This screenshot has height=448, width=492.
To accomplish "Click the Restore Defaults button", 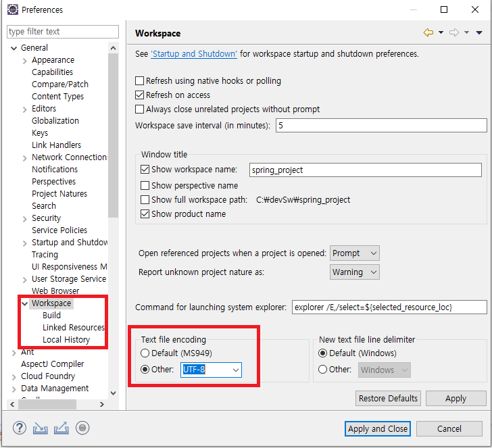I will (388, 399).
